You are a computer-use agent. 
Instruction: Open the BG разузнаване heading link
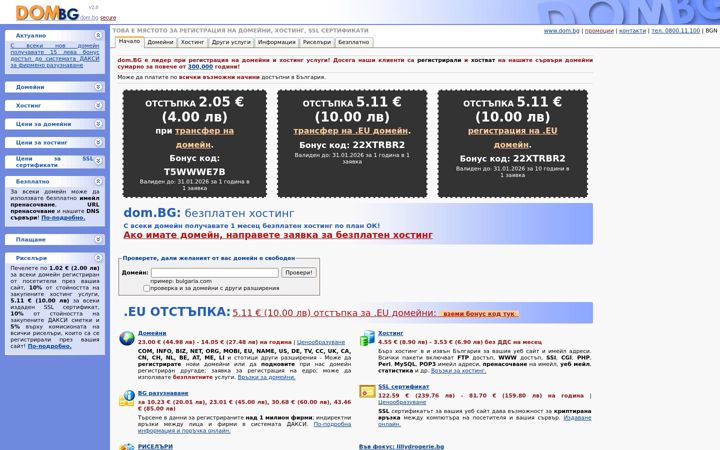(x=163, y=394)
